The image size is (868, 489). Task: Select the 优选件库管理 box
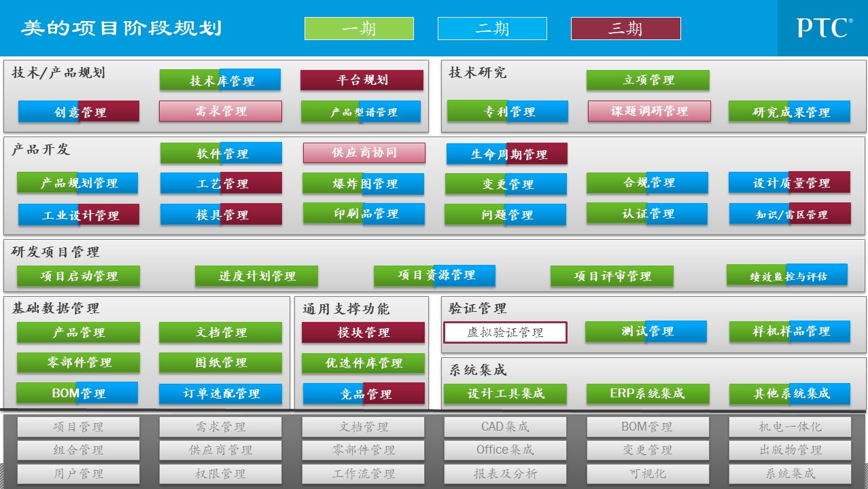click(363, 363)
